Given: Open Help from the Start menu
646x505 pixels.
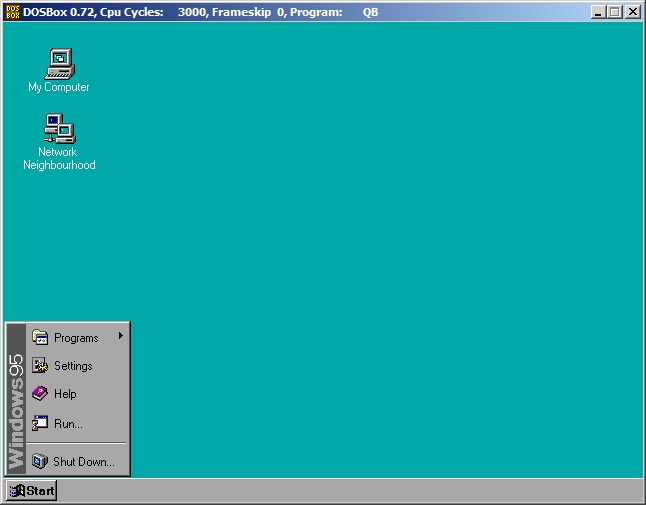Looking at the screenshot, I should pos(77,393).
